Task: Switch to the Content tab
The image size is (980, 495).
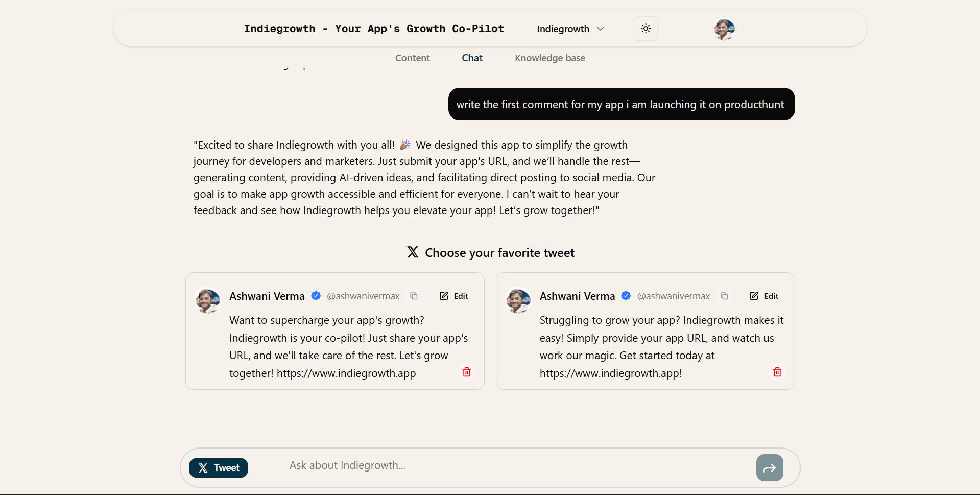Action: point(412,58)
